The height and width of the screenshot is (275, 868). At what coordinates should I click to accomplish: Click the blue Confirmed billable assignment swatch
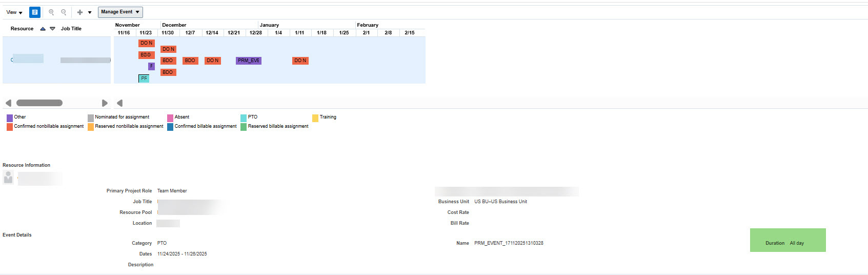click(x=170, y=127)
